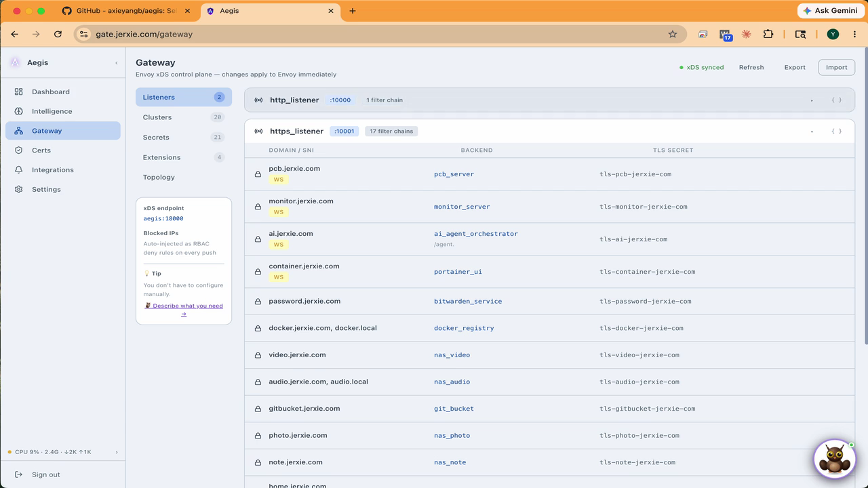Go back in browser history

15,34
